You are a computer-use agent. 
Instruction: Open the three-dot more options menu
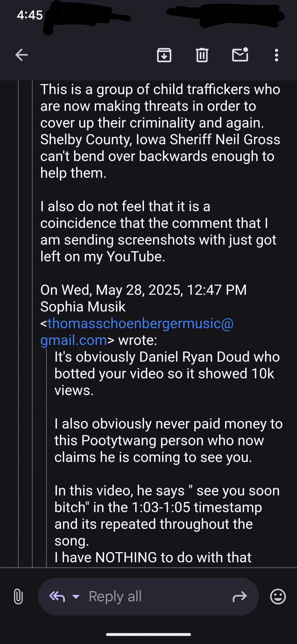(276, 55)
